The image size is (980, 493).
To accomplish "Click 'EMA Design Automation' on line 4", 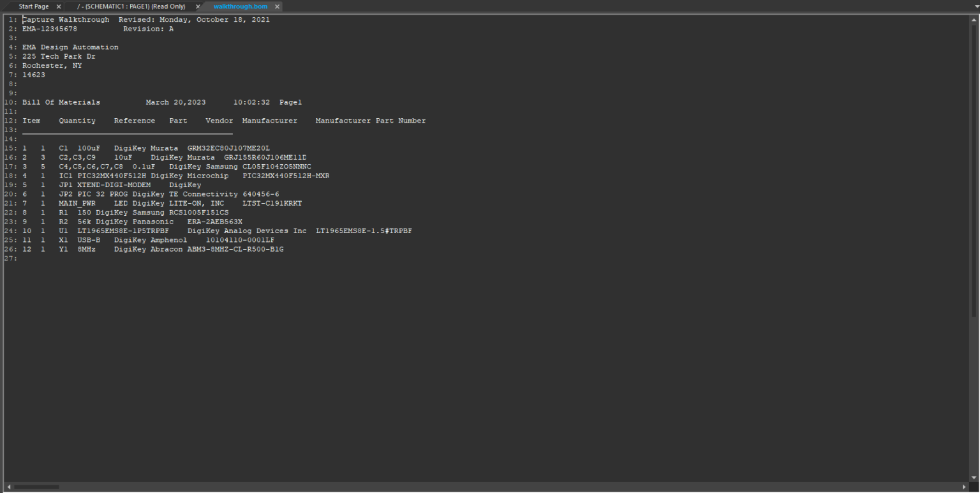I will pyautogui.click(x=70, y=47).
